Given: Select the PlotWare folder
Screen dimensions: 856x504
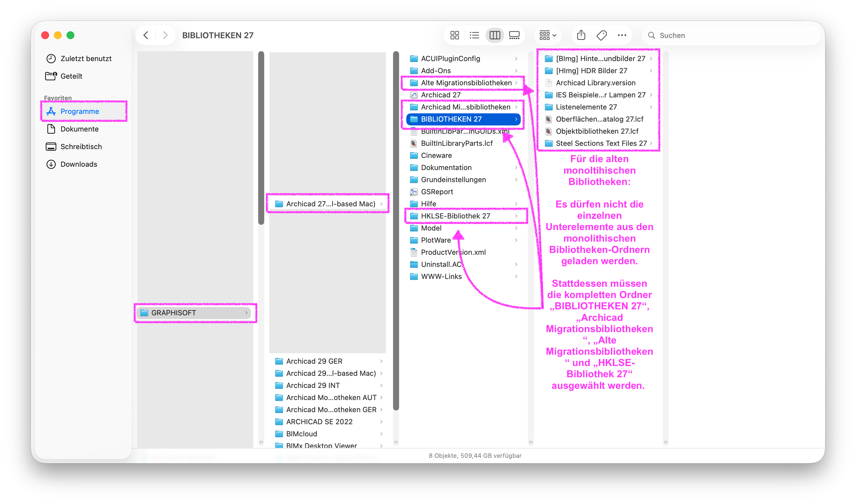Looking at the screenshot, I should 463,240.
